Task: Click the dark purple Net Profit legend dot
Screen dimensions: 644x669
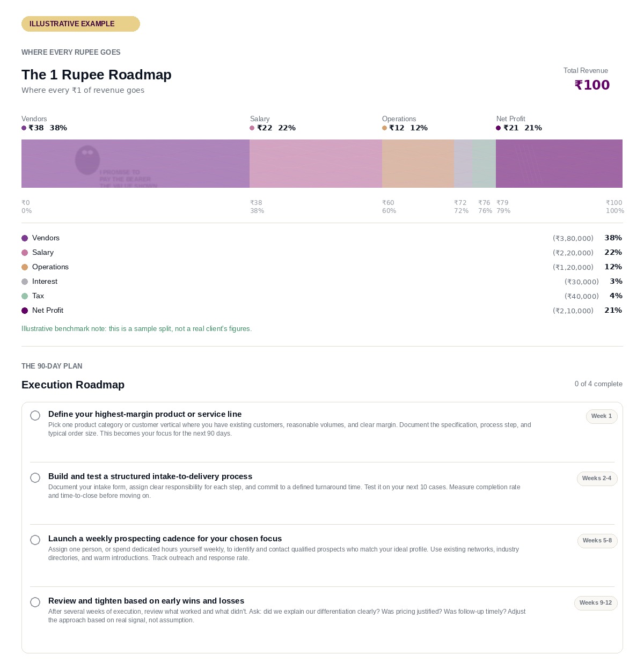Action: (25, 311)
